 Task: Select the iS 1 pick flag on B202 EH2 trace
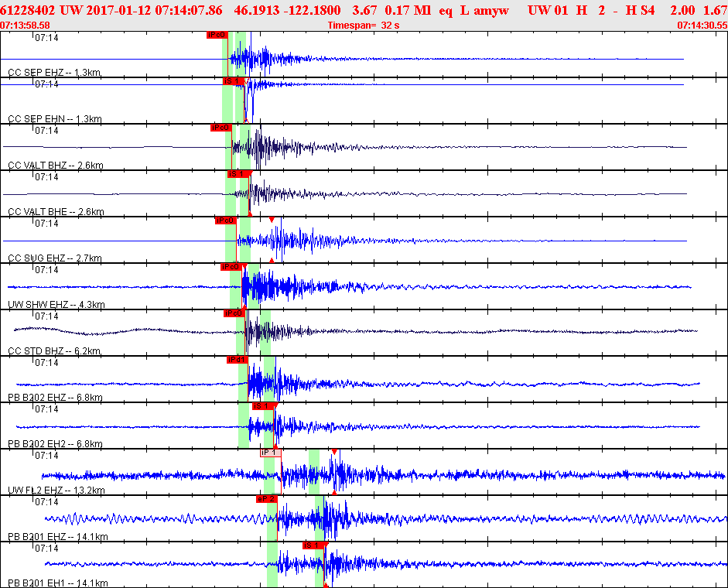(x=263, y=406)
